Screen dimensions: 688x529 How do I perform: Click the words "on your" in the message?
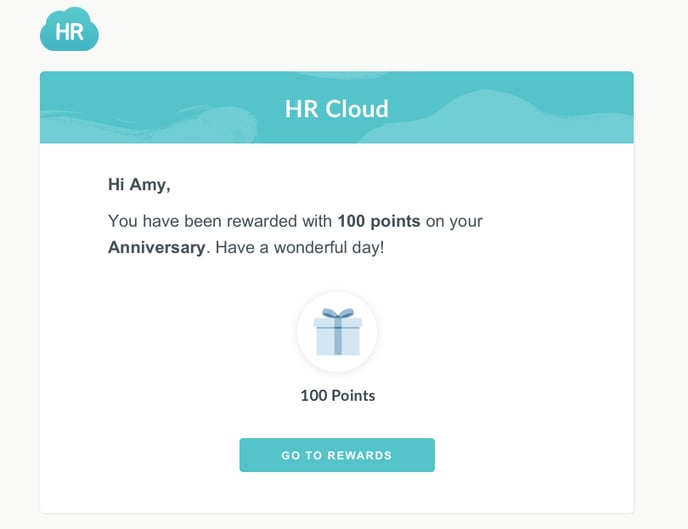[x=454, y=222]
